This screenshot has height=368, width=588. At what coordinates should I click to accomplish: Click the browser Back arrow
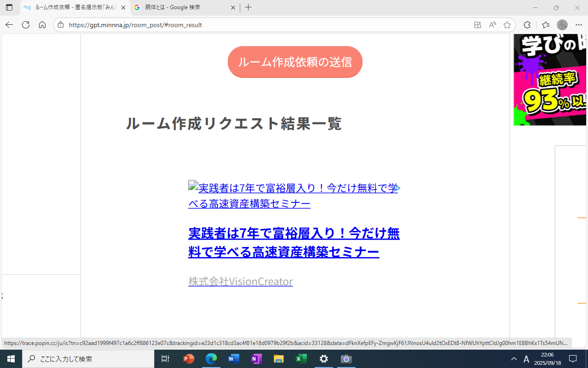pyautogui.click(x=9, y=25)
